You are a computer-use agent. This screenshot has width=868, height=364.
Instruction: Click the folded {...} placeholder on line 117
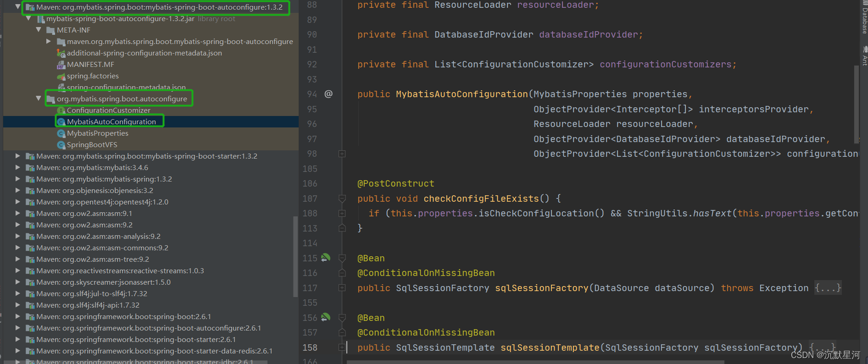click(828, 288)
